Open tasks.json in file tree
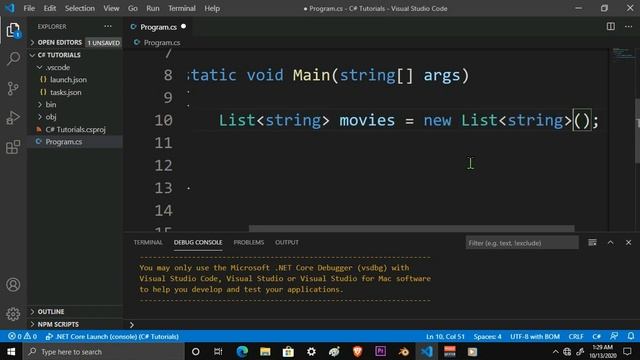Viewport: 640px width, 360px height. coord(66,92)
